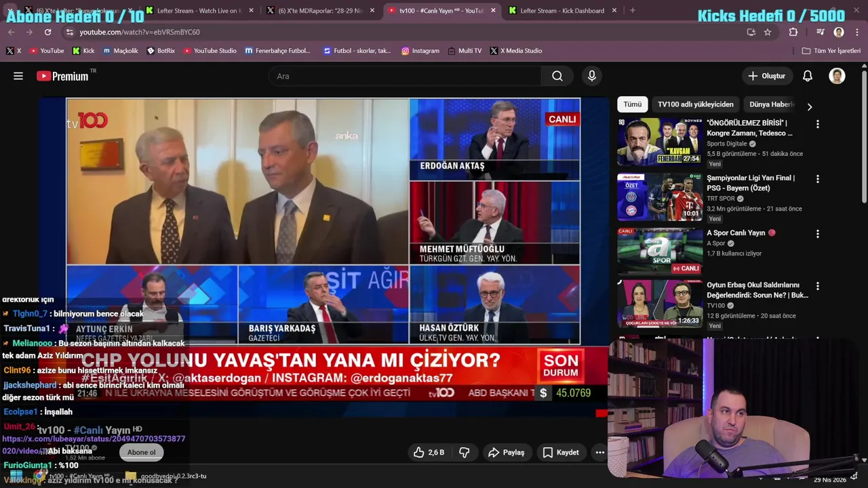This screenshot has width=868, height=488.
Task: Start voice search with microphone icon
Action: [x=592, y=76]
